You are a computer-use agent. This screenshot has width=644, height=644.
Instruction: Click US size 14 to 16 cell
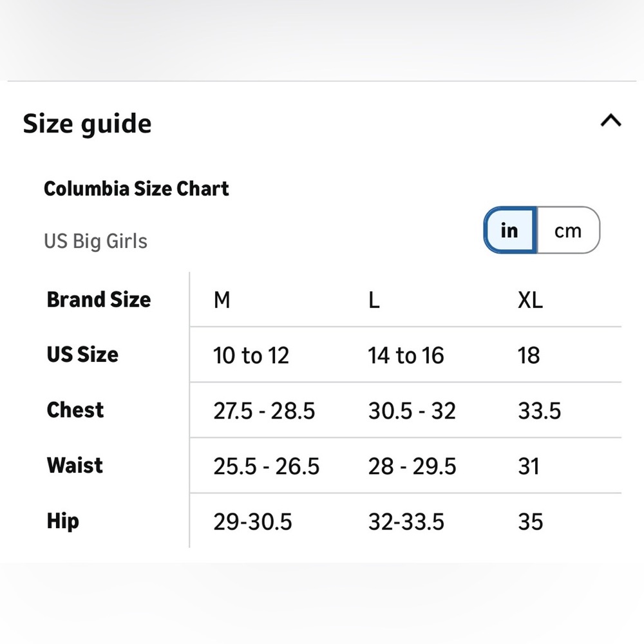coord(406,355)
